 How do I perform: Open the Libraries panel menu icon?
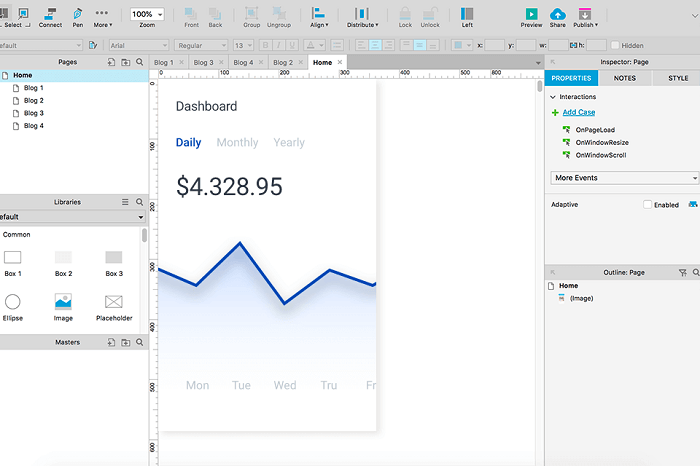click(125, 202)
